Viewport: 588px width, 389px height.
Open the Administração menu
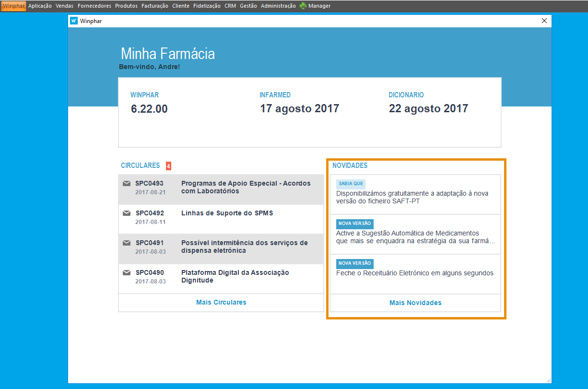tap(278, 6)
